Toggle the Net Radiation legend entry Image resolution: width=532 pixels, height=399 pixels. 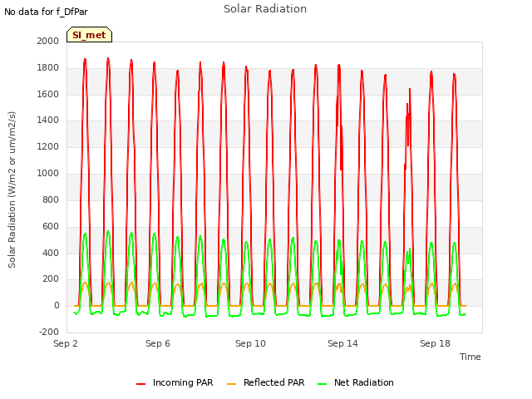pos(356,382)
